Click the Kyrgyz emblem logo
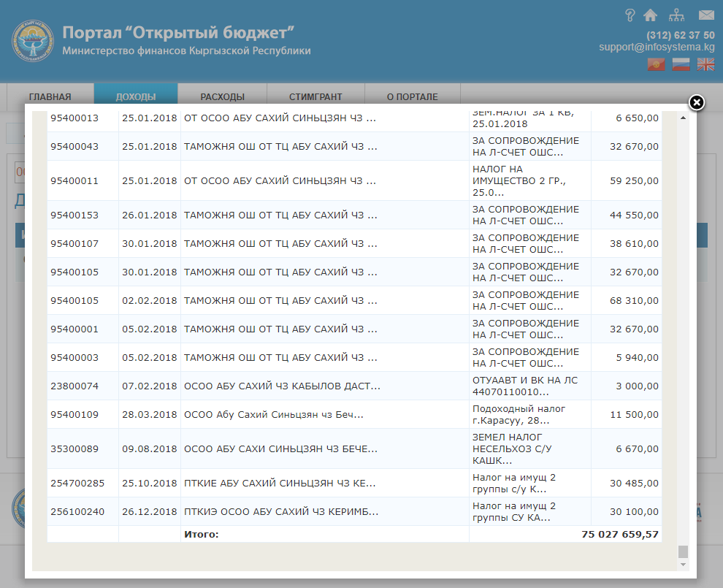This screenshot has width=723, height=588. click(x=33, y=41)
